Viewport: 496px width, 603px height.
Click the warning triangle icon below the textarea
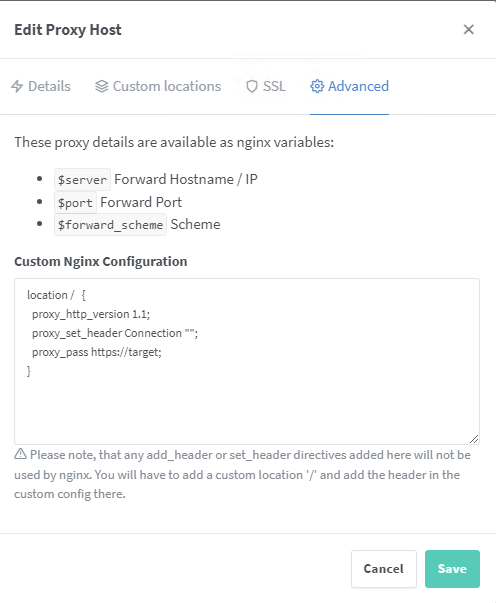(20, 454)
